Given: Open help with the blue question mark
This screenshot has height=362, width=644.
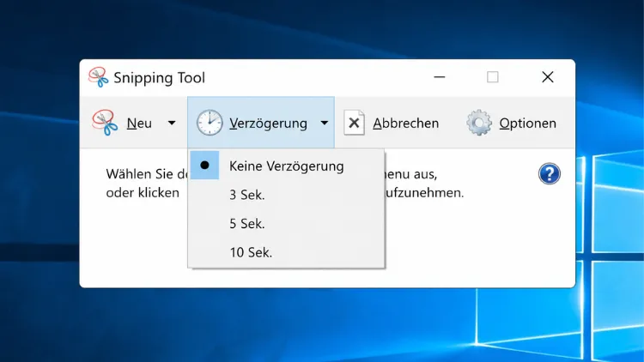Looking at the screenshot, I should pyautogui.click(x=550, y=173).
